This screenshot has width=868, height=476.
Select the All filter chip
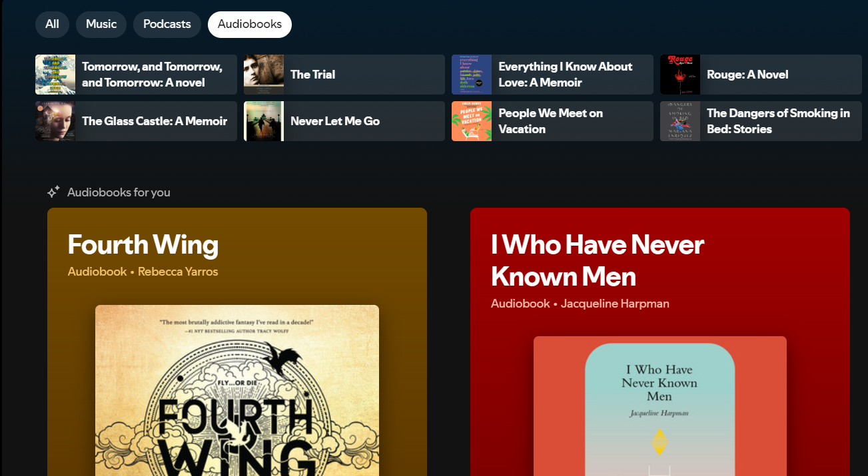pos(52,25)
